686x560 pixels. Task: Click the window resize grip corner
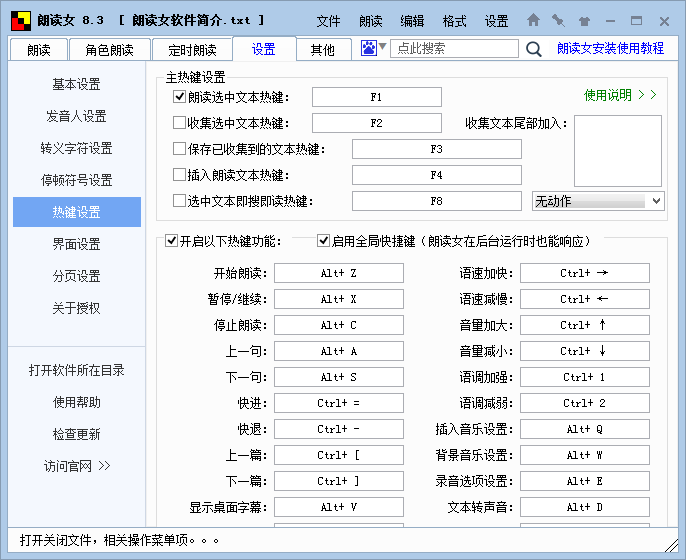(671, 545)
